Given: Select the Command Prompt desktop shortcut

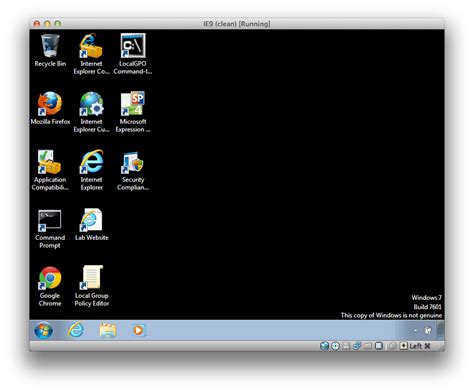Looking at the screenshot, I should pyautogui.click(x=50, y=228).
